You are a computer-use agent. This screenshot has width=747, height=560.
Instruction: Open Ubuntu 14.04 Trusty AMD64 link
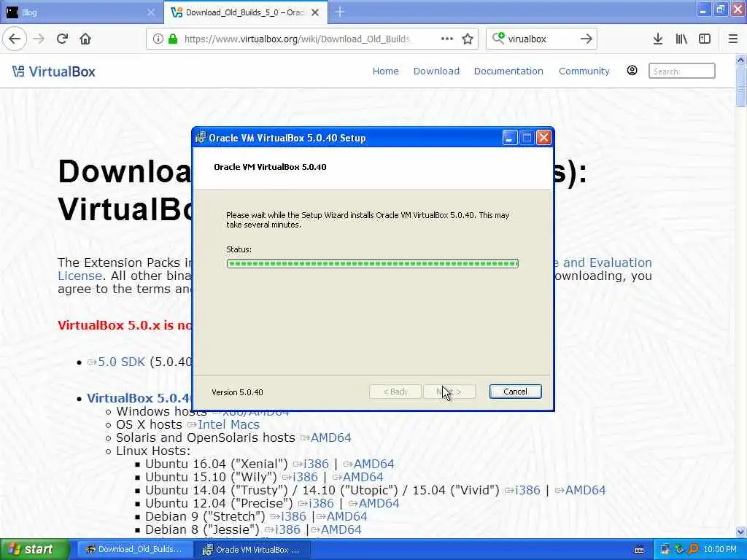pos(580,490)
